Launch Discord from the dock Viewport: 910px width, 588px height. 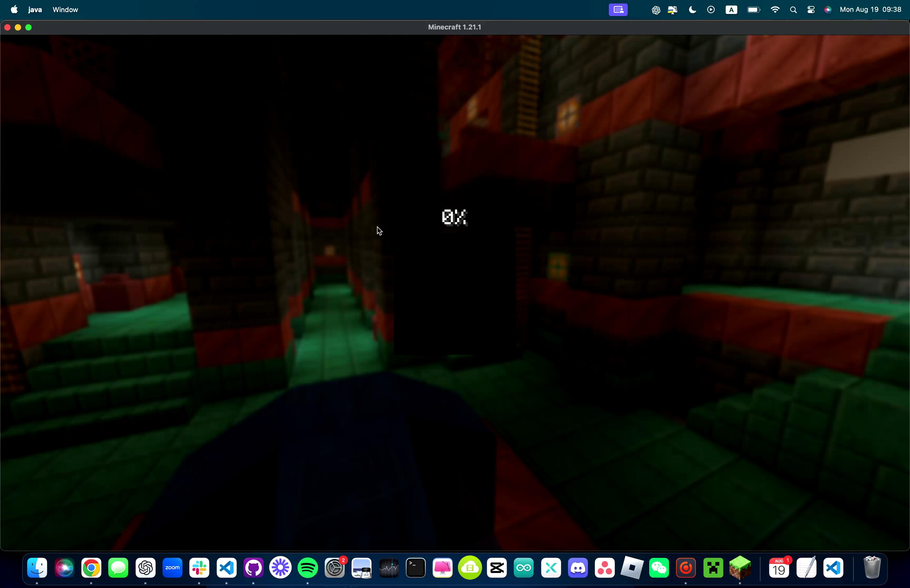[577, 568]
